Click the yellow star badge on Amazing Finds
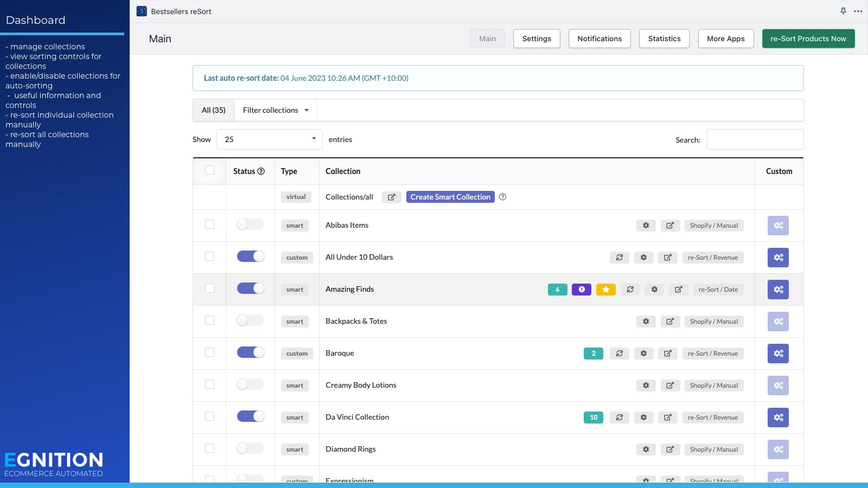 pyautogui.click(x=605, y=289)
